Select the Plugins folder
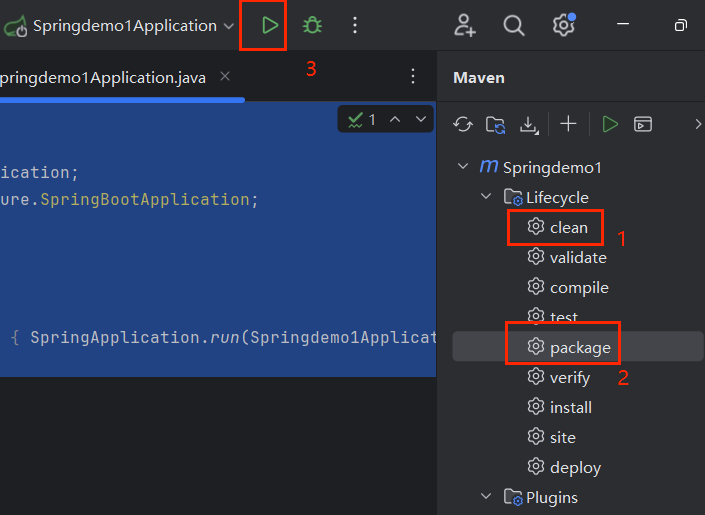705x515 pixels. [x=541, y=497]
